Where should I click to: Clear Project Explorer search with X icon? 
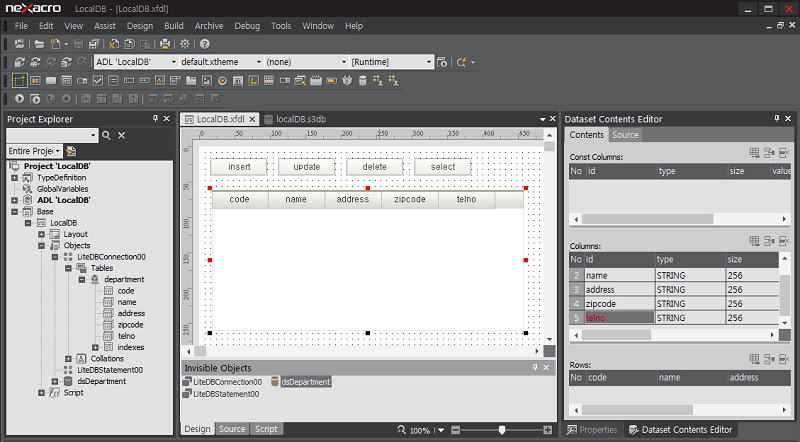click(121, 135)
